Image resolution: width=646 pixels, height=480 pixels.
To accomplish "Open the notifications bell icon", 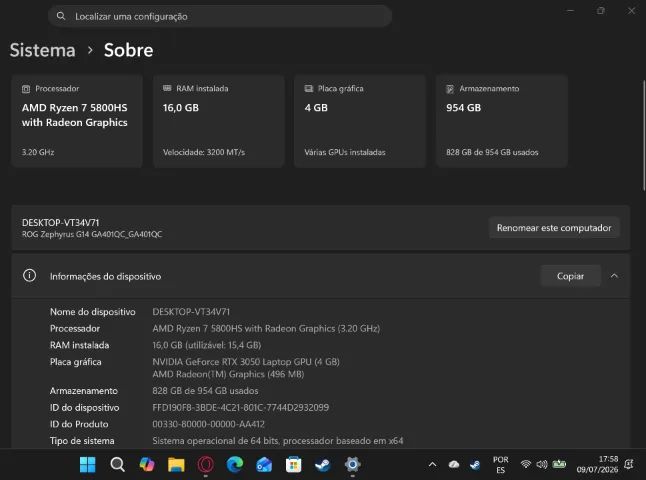I will tap(629, 465).
